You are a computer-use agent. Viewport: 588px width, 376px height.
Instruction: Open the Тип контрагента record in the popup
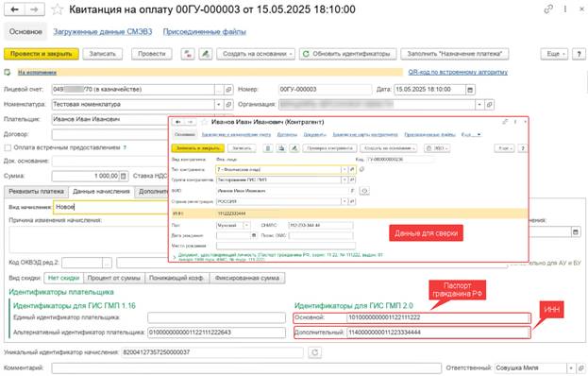point(352,170)
